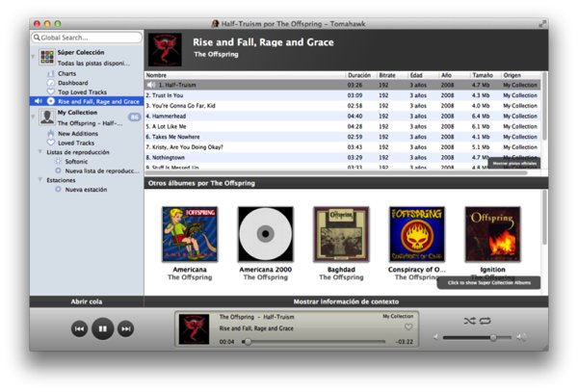Click the max volume speaker icon
The width and height of the screenshot is (578, 392).
coord(521,337)
